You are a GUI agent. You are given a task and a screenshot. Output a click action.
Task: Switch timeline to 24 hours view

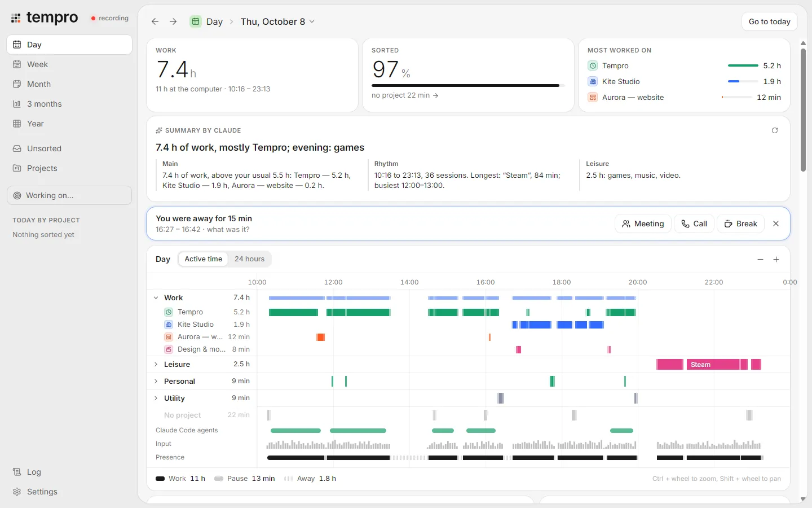249,259
